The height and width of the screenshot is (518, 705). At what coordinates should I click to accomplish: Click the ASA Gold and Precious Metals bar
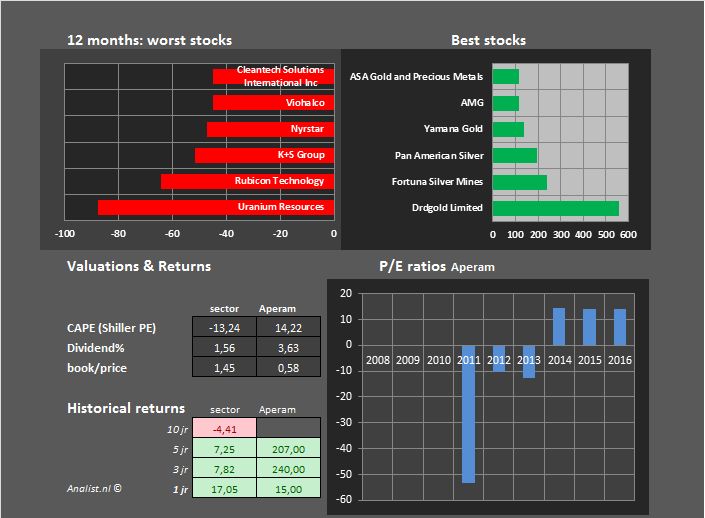tap(506, 76)
